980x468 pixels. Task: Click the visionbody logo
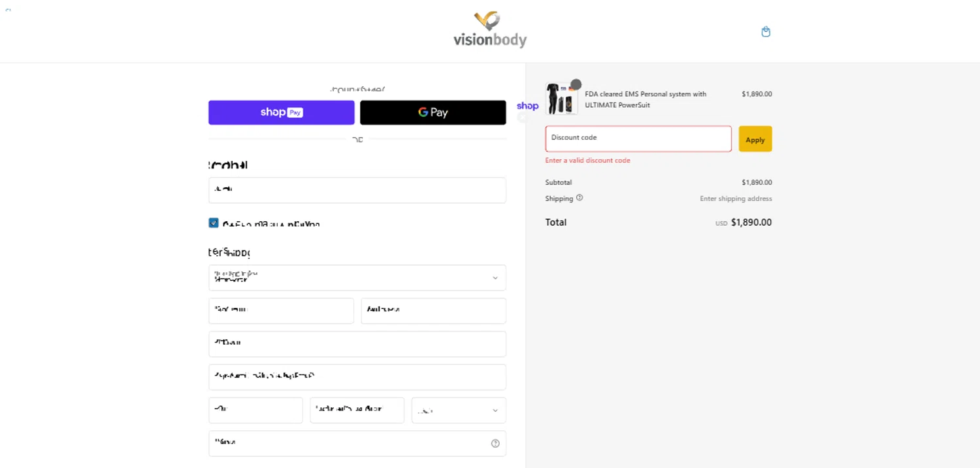click(490, 30)
